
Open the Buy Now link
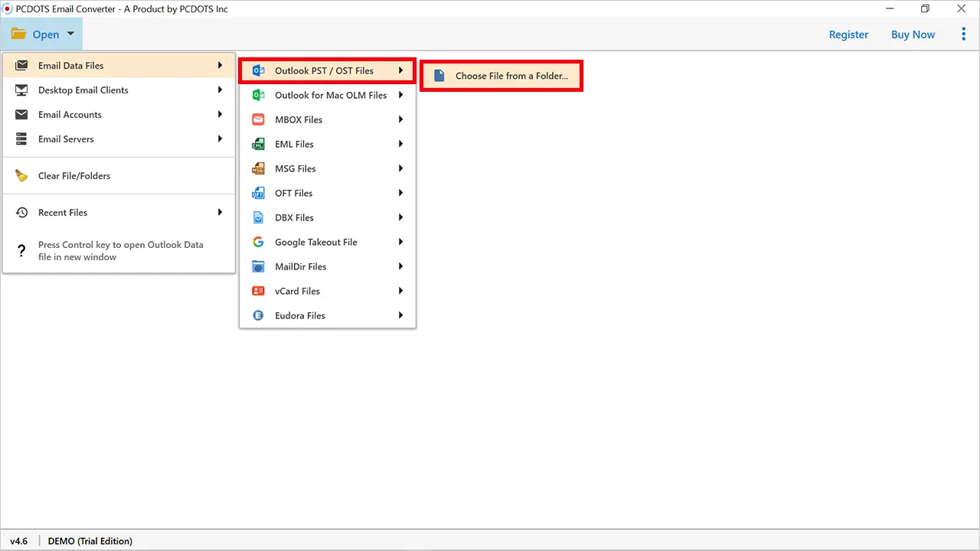pos(913,34)
